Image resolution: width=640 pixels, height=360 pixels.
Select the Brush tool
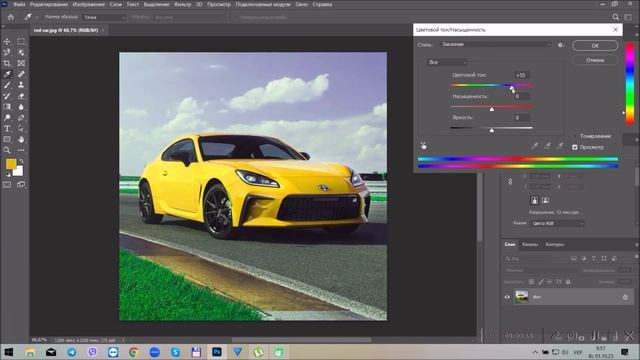(x=7, y=85)
